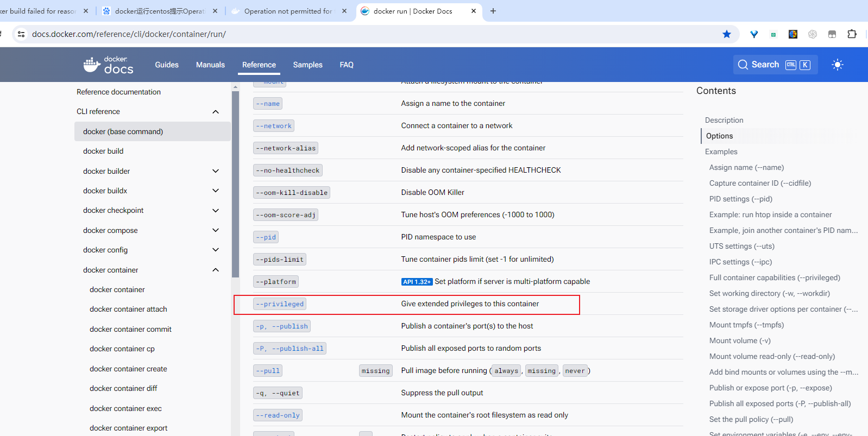Open 'docker container attach' sidebar entry
Viewport: 868px width, 436px height.
pos(128,309)
